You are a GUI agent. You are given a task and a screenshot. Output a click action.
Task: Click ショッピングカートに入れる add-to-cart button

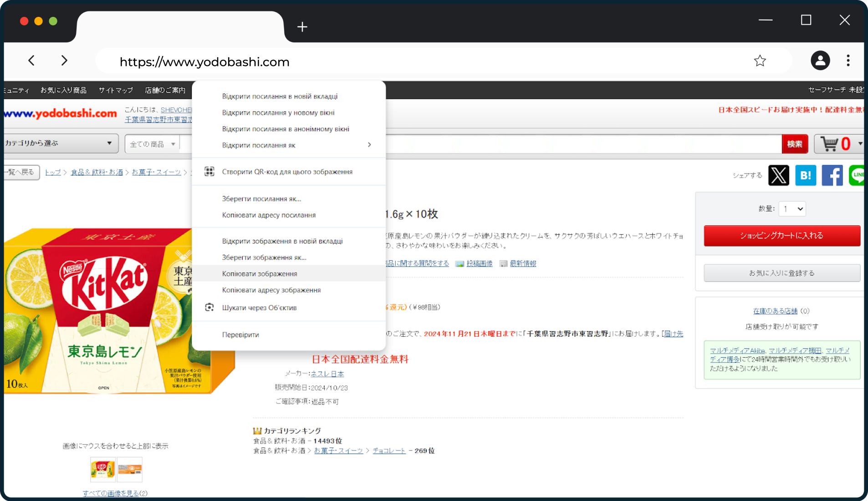click(x=782, y=235)
